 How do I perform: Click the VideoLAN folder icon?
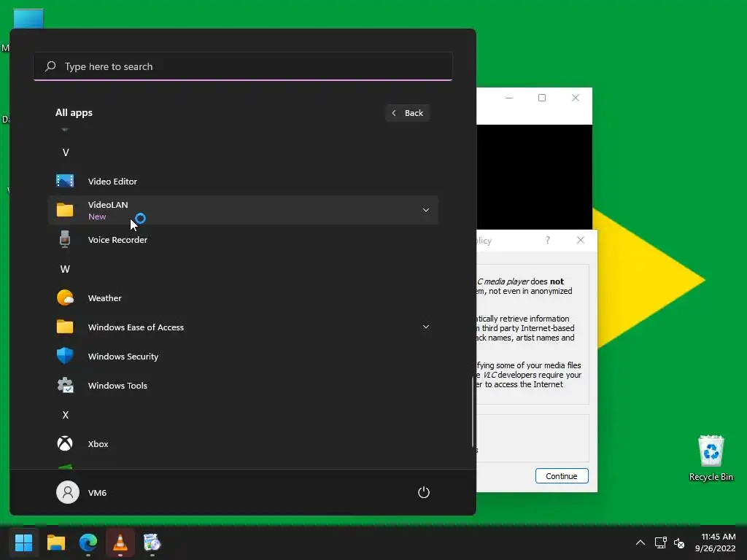(x=65, y=210)
